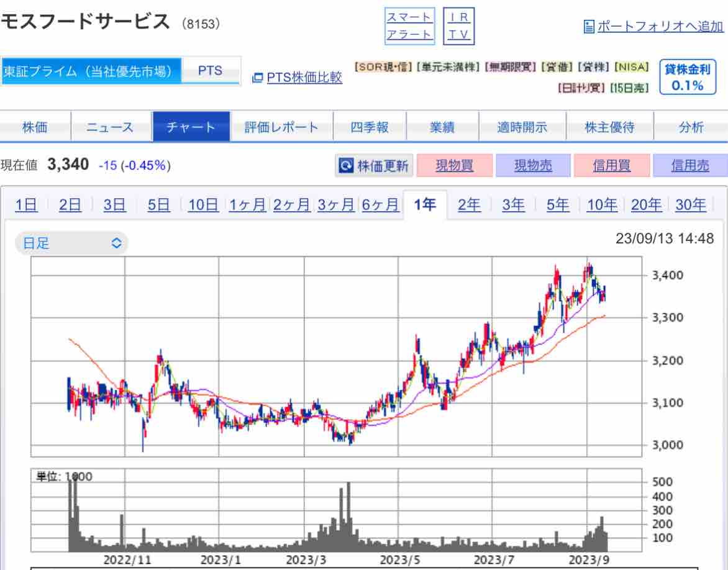Viewport: 728px width, 570px height.
Task: Select the チャート tab
Action: pos(191,127)
